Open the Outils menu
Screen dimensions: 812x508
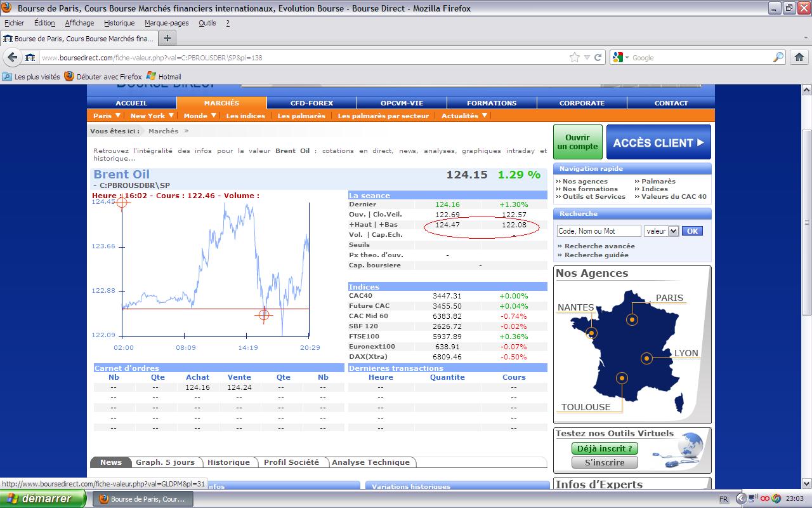click(207, 23)
